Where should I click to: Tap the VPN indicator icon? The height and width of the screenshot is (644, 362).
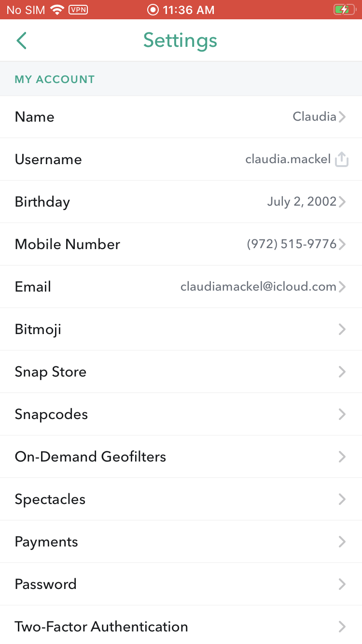[78, 10]
